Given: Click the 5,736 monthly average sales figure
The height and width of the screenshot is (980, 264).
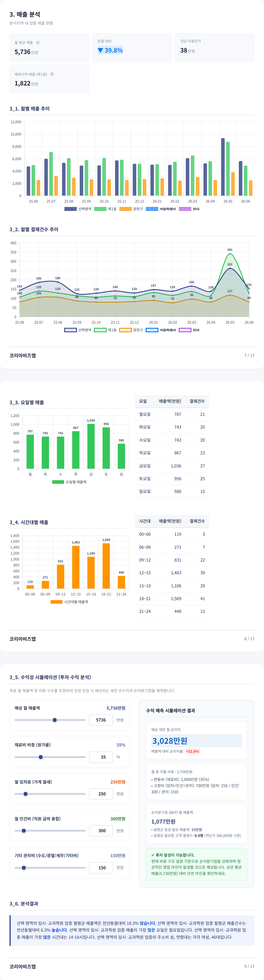Looking at the screenshot, I should click(x=22, y=52).
